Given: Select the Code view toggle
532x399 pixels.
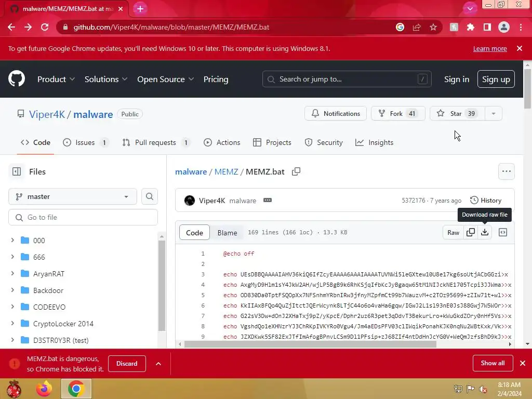Looking at the screenshot, I should click(x=194, y=232).
